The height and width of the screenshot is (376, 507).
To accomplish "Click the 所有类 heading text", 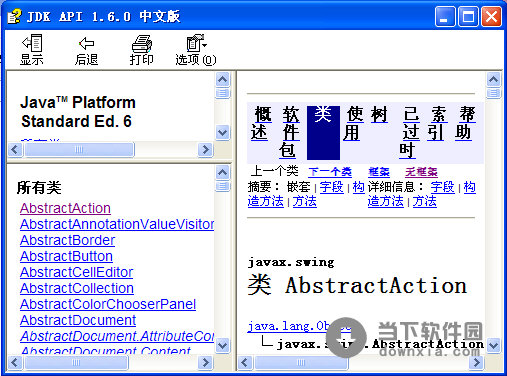I will (39, 188).
